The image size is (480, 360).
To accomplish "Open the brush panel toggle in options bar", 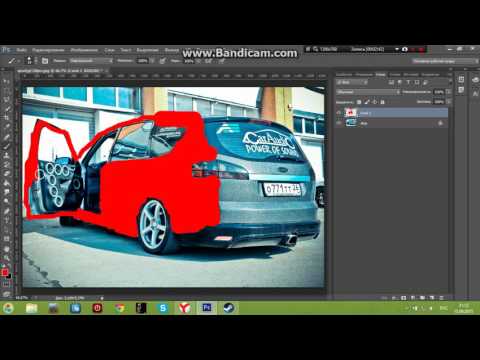I will (x=45, y=61).
